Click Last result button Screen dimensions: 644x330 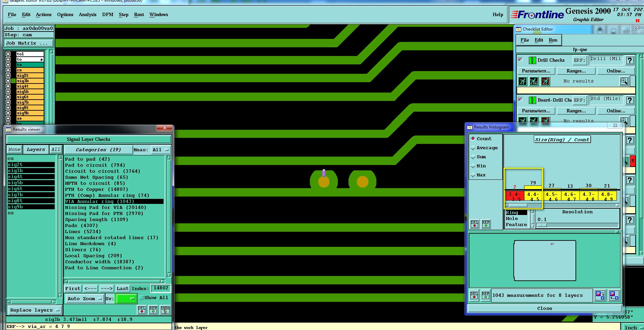(123, 288)
